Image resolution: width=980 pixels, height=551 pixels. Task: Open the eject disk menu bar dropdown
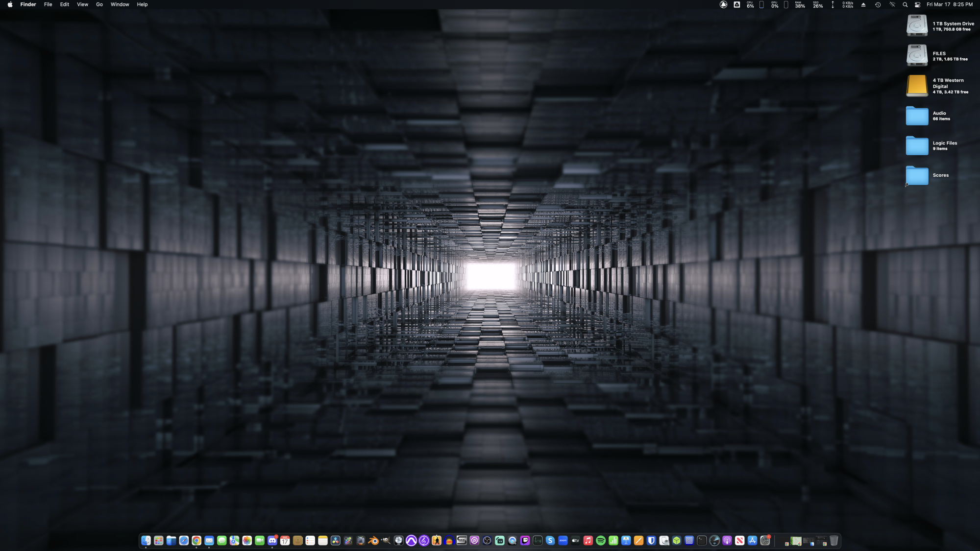[x=863, y=4]
